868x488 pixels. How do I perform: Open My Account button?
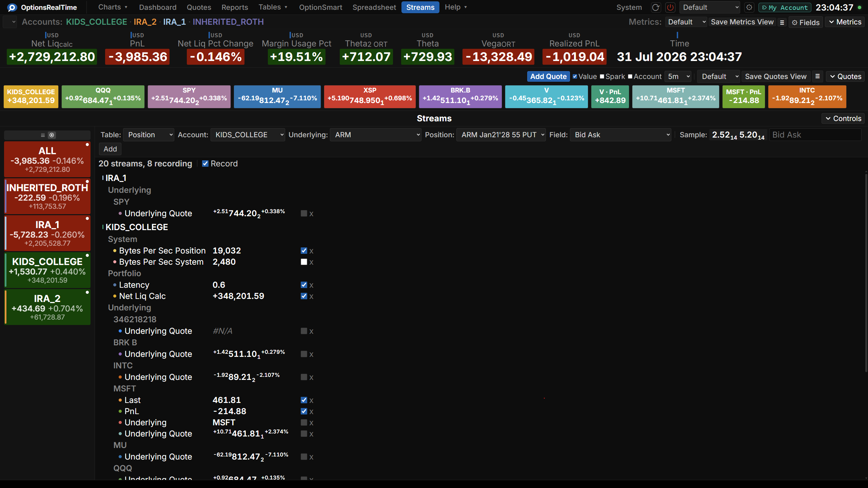coord(785,7)
